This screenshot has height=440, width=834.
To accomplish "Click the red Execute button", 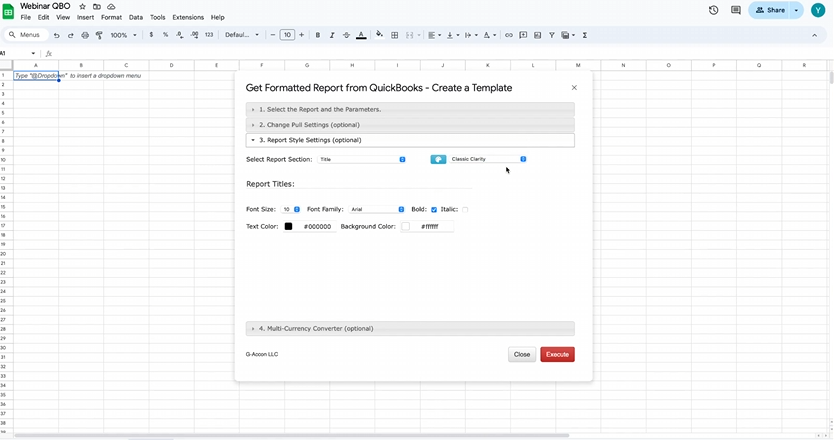I will tap(557, 354).
